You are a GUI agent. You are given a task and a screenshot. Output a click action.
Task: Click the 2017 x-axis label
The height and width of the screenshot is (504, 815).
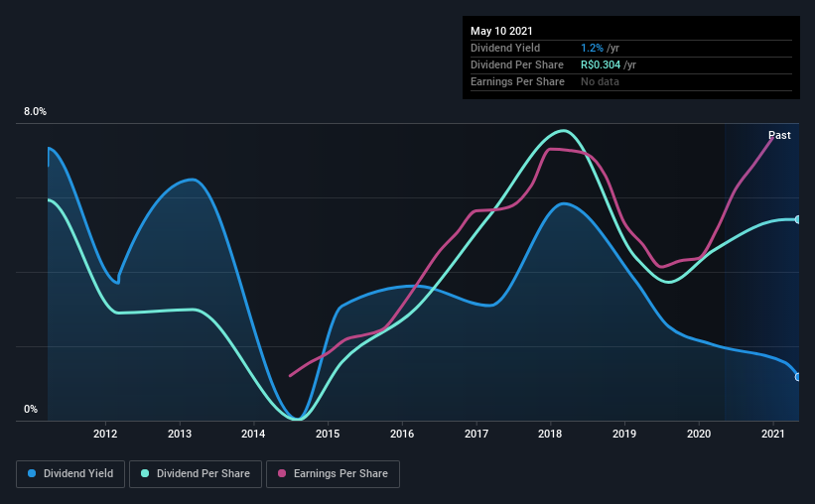pos(476,434)
